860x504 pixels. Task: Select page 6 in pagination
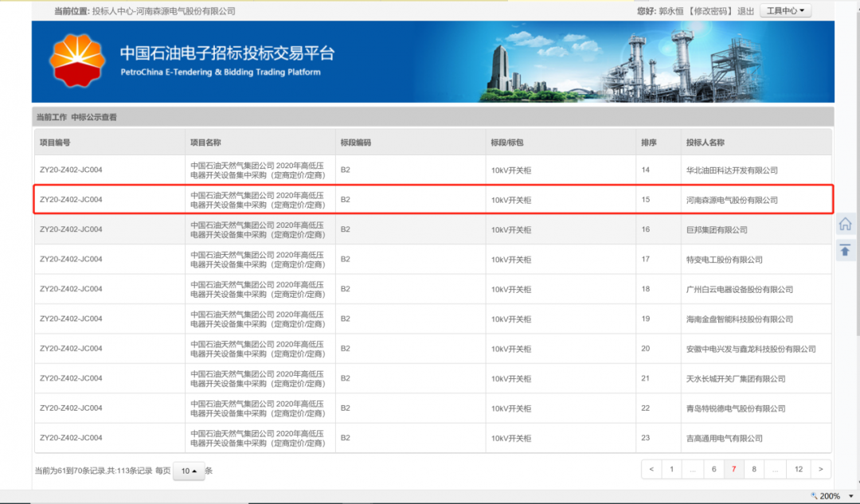tap(713, 470)
